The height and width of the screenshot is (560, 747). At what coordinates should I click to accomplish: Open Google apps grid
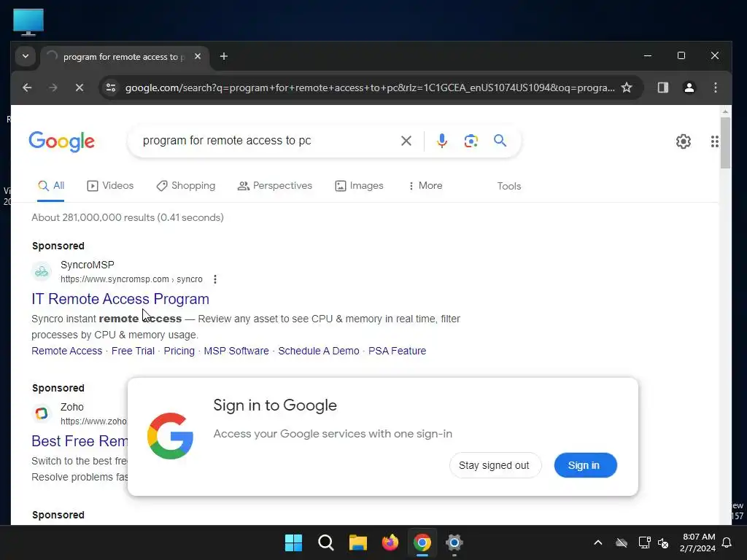tap(714, 141)
